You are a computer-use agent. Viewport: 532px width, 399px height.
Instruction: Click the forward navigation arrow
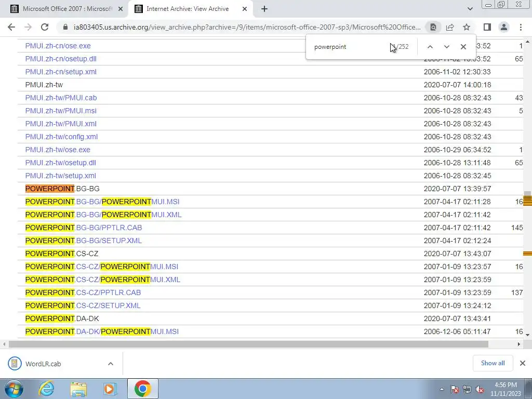(x=28, y=27)
